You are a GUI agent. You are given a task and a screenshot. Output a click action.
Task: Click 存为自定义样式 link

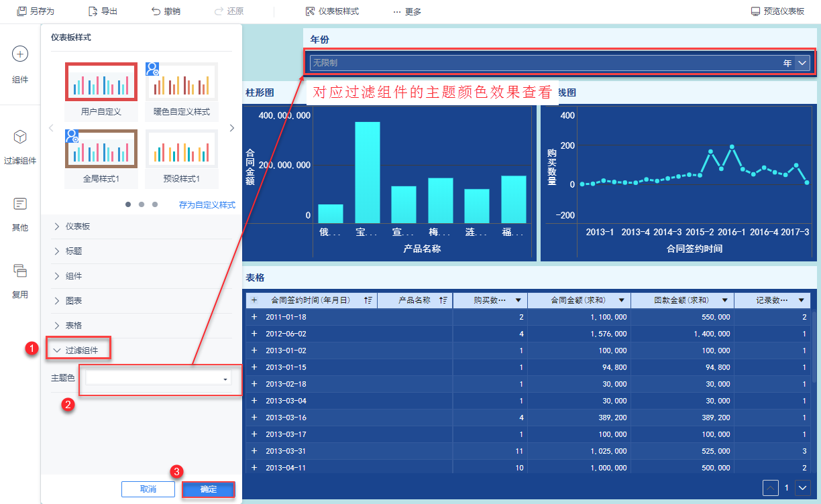pos(207,205)
